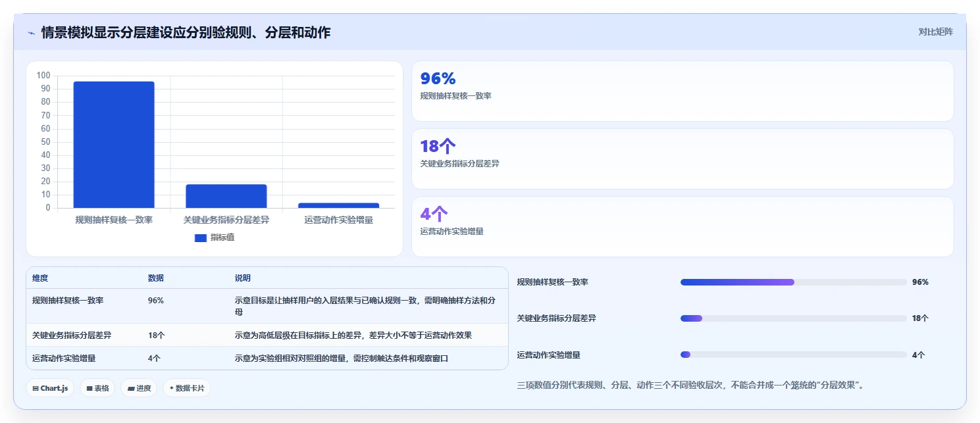
Task: Click the y-axis value 100 on the chart
Action: coord(43,76)
